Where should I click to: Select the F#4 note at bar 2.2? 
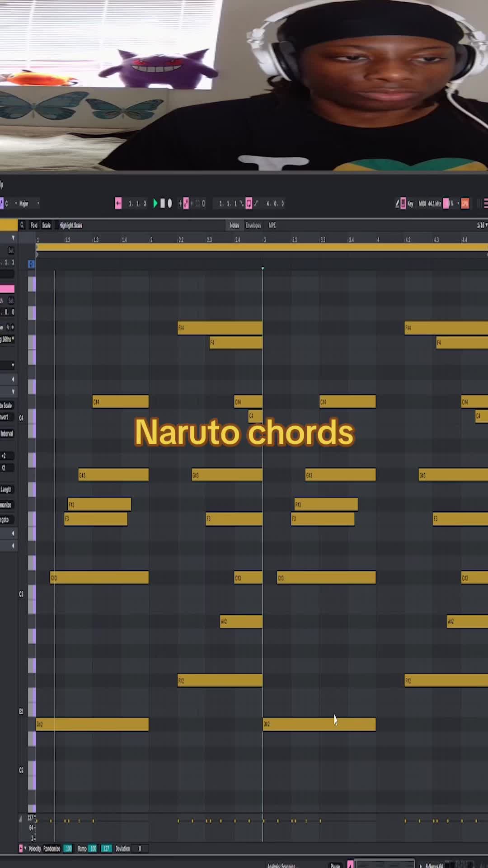(220, 328)
